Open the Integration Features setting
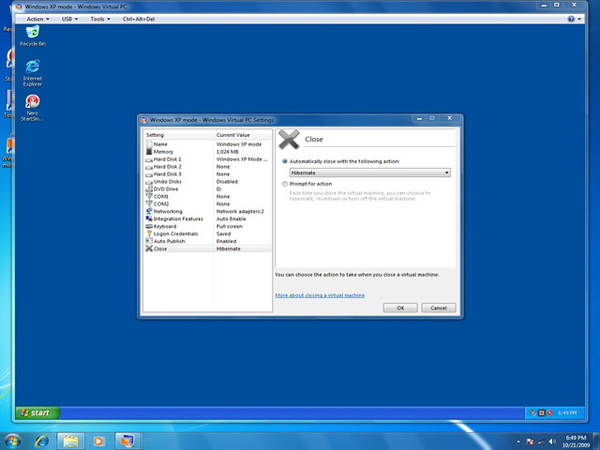Viewport: 600px width, 450px height. tap(207, 219)
